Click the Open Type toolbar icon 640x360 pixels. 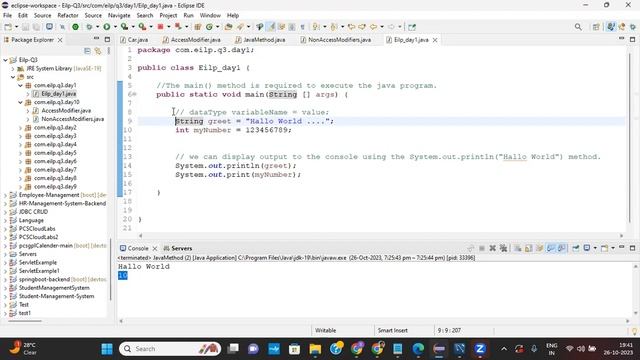(229, 27)
